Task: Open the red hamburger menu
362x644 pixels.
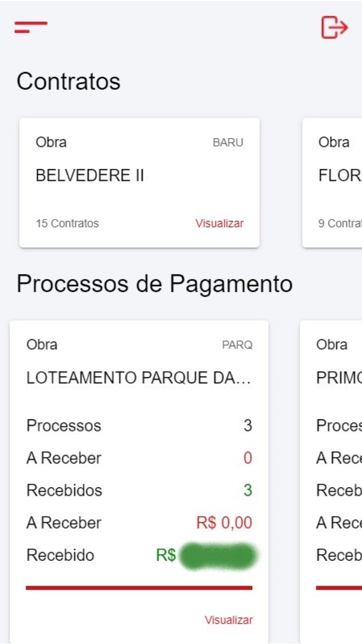Action: point(31,27)
